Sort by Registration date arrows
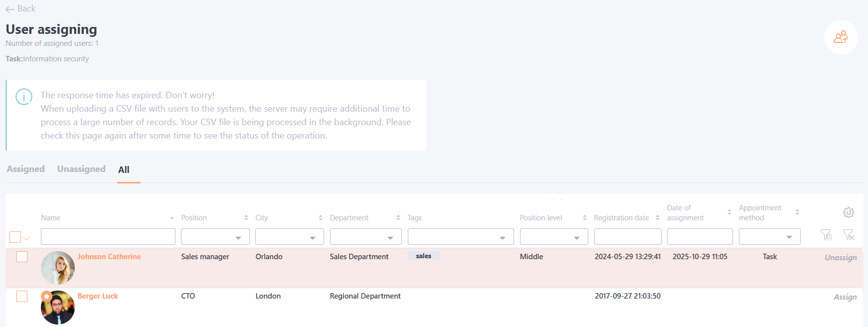 click(x=658, y=218)
